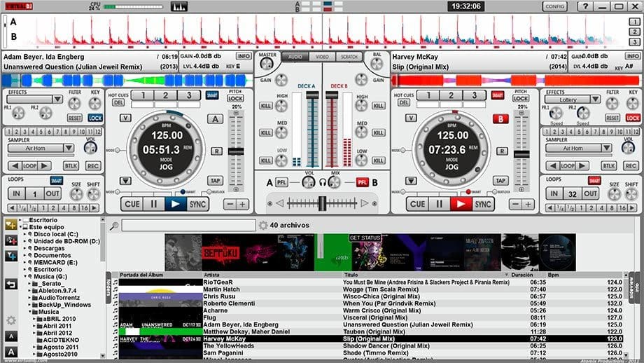644x363 pixels.
Task: Expand the Abril 2011 folder
Action: [x=34, y=326]
